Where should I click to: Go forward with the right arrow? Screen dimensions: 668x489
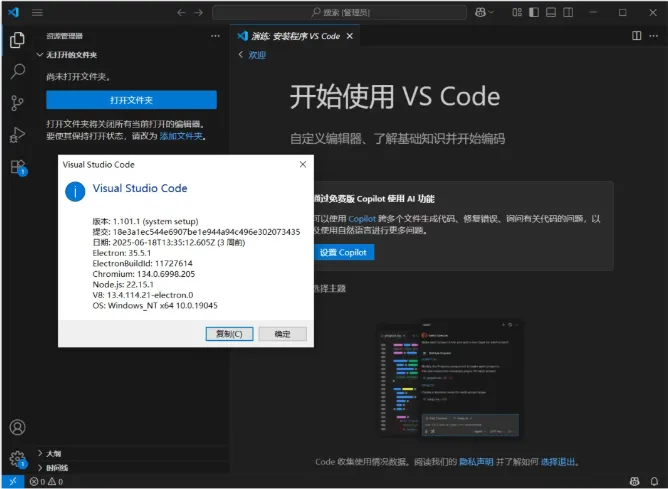[199, 12]
